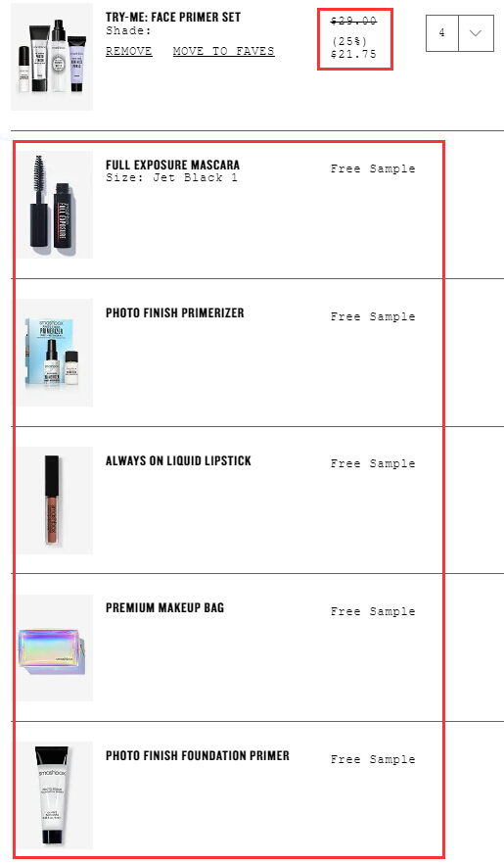This screenshot has width=504, height=863.
Task: Open the Full Exposure Mascara product name
Action: tap(172, 165)
